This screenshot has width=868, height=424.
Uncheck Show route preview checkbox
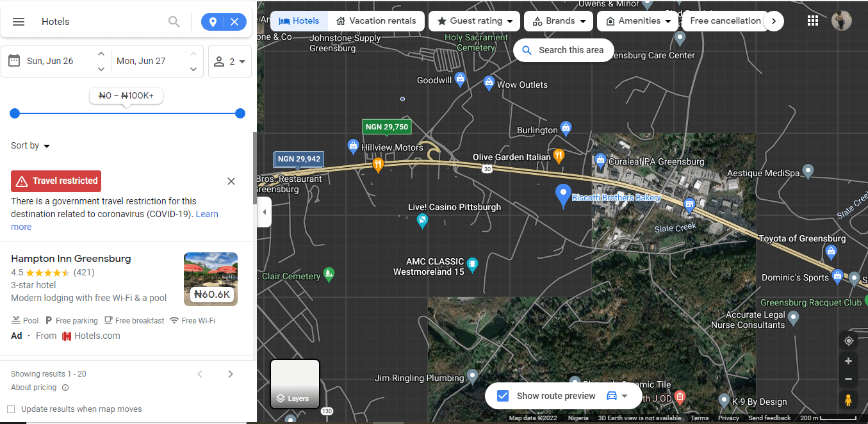(x=503, y=396)
